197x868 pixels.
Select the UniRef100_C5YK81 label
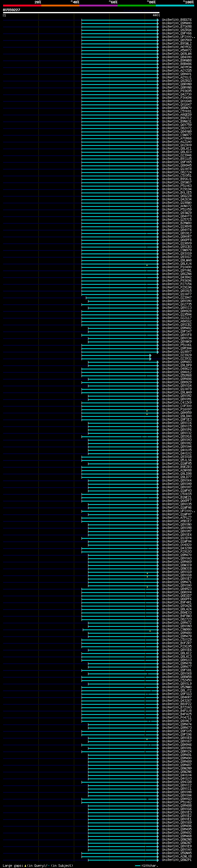[x=177, y=111]
